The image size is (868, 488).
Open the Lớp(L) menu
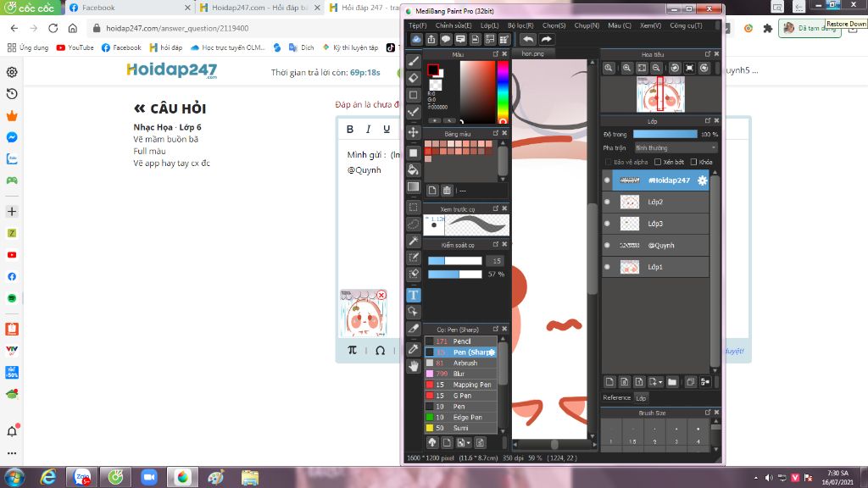coord(489,25)
